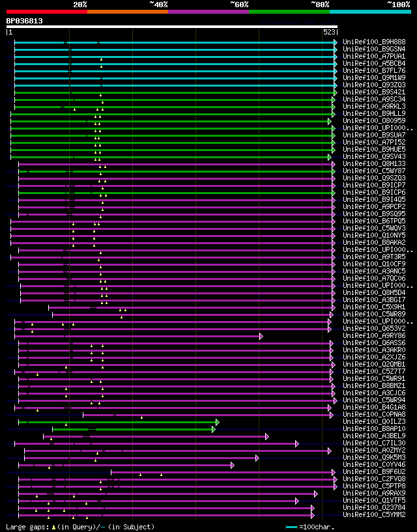
Task: Click the orange ~40% identity legend segment
Action: [128, 12]
